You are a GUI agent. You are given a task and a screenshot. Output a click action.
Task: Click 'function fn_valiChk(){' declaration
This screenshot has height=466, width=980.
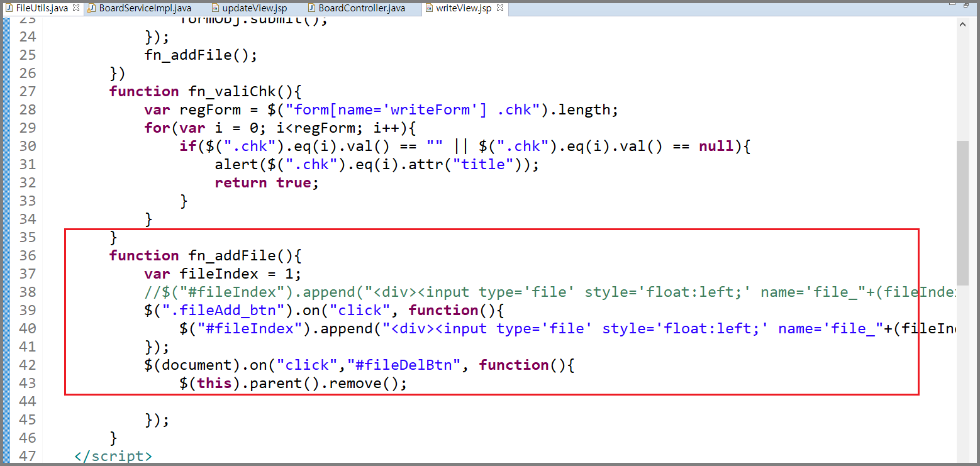(206, 91)
